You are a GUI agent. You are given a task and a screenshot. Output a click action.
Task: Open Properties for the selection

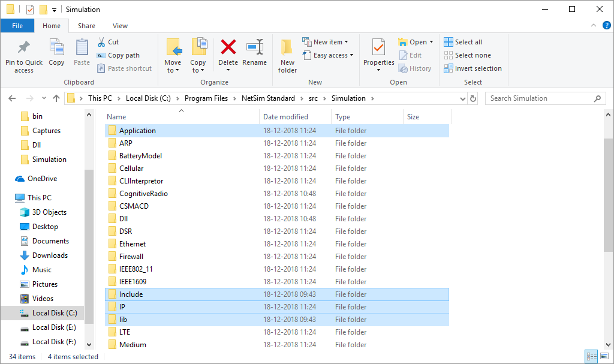[x=378, y=53]
